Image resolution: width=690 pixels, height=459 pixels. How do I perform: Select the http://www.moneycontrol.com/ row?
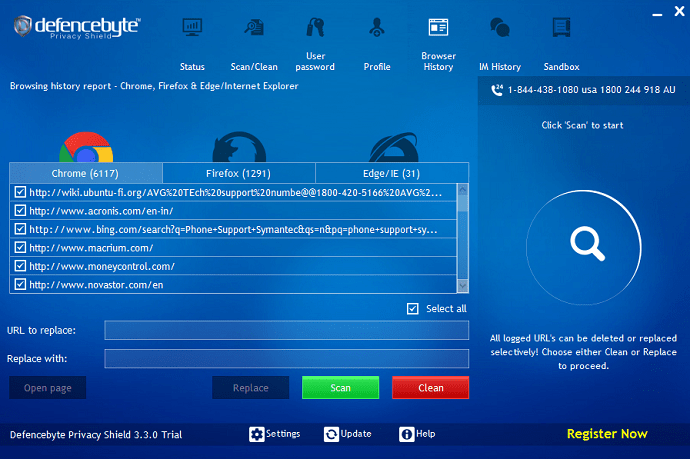(x=233, y=266)
